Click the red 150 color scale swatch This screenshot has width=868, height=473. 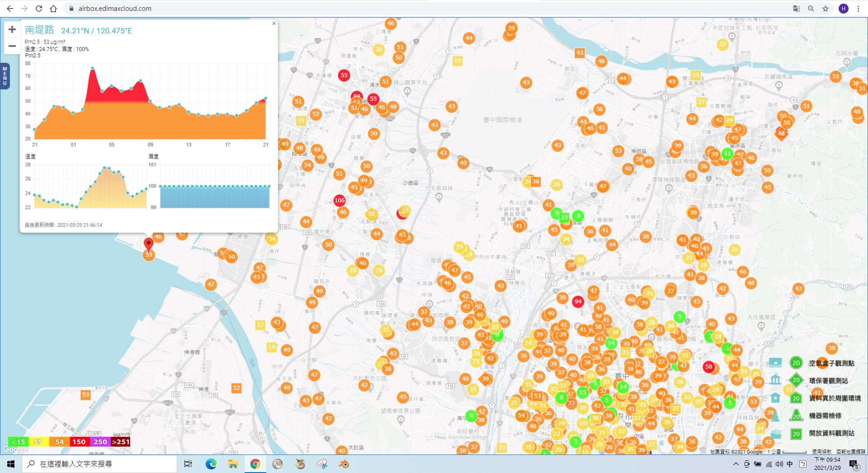coord(79,442)
